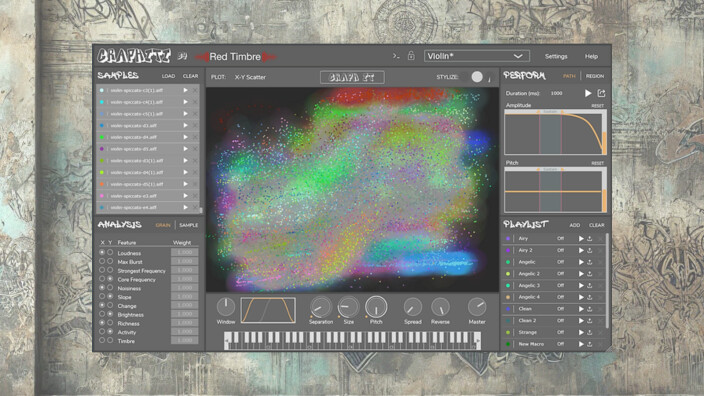
Task: Export the performance with the share icon
Action: point(601,93)
